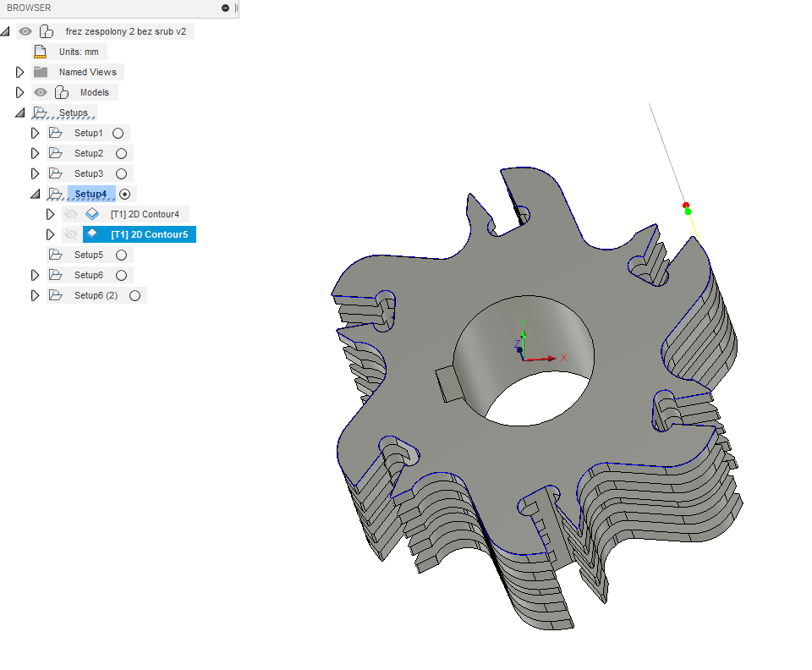Activate Setup1 with its radio button
Viewport: 812px width, 670px height.
[x=118, y=133]
